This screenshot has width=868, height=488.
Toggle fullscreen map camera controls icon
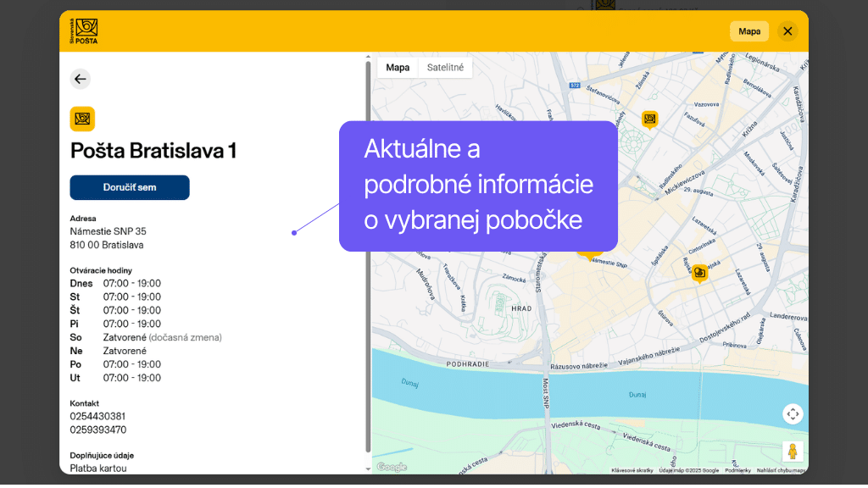(x=793, y=413)
